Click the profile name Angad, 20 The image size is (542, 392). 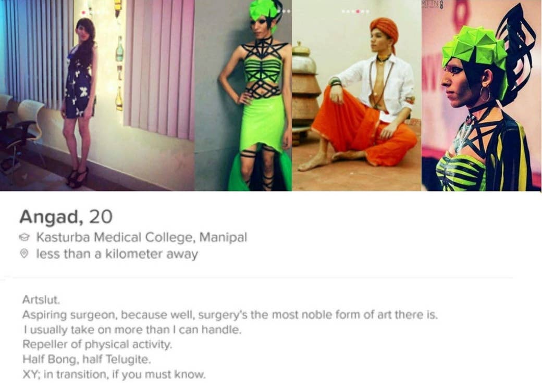click(66, 217)
